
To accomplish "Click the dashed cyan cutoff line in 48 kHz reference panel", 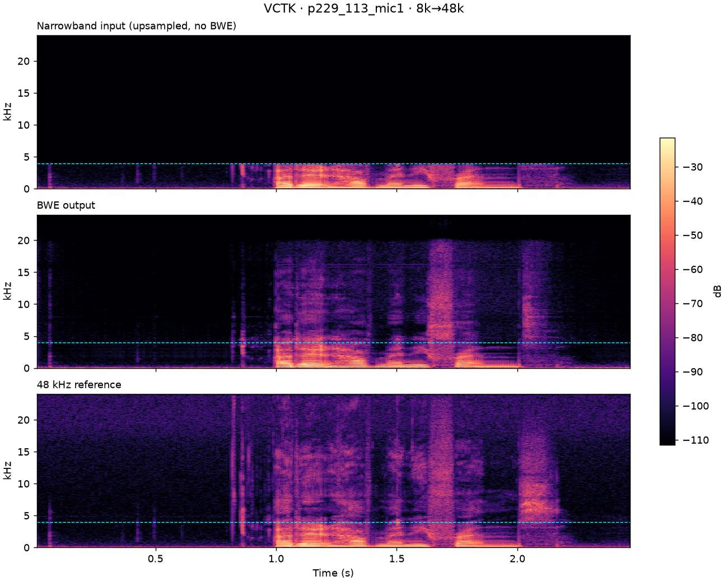I will [x=333, y=522].
